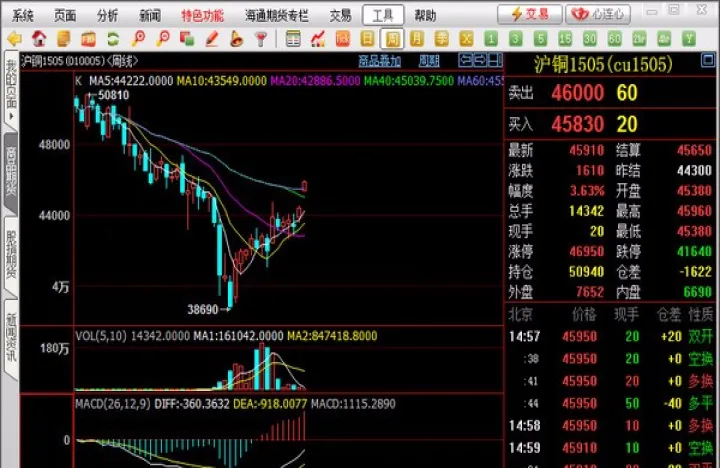Open the 周期 period dropdown

[429, 61]
